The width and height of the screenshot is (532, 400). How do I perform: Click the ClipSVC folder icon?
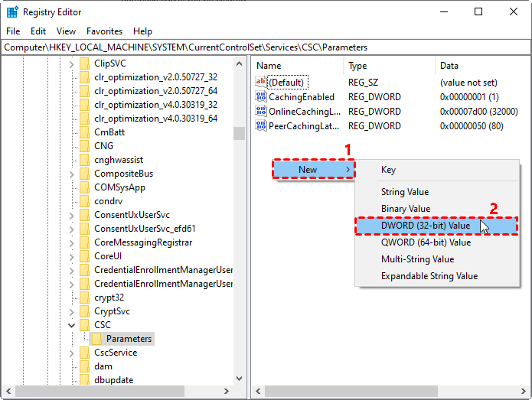(85, 63)
